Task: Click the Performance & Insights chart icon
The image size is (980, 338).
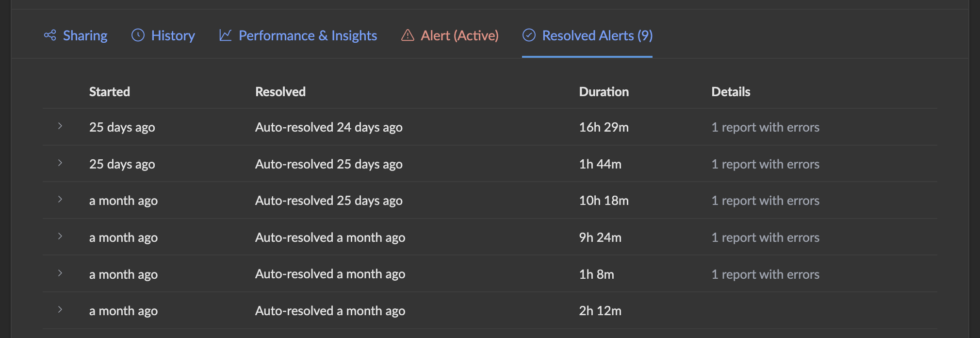Action: coord(226,35)
